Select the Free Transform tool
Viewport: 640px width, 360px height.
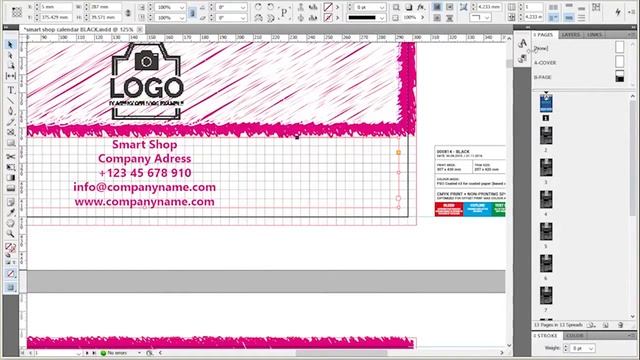coord(11,167)
